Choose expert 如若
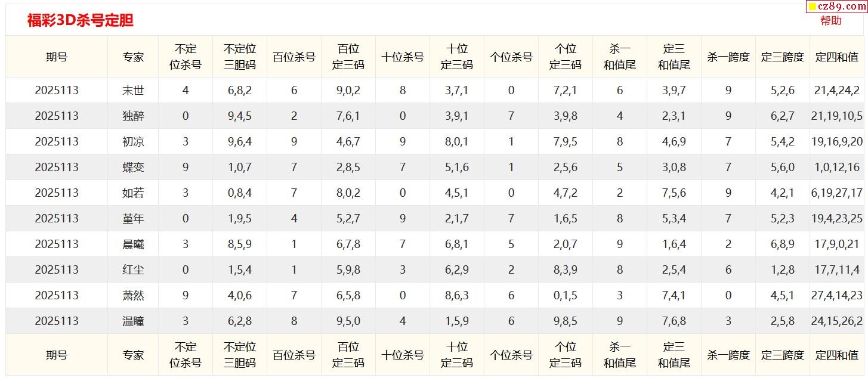The image size is (868, 378). (x=133, y=193)
